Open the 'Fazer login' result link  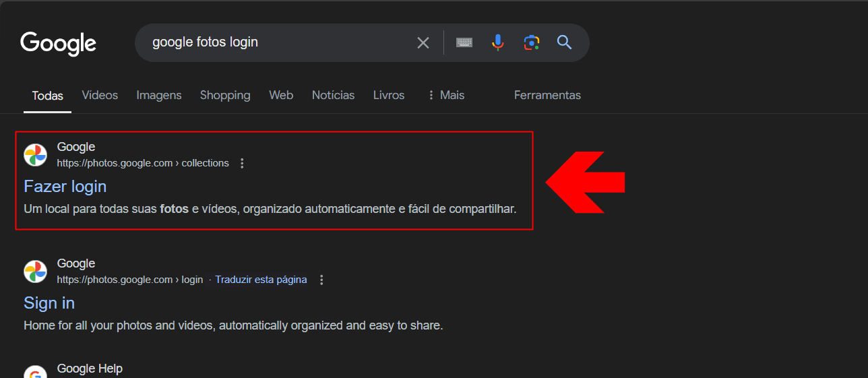65,186
